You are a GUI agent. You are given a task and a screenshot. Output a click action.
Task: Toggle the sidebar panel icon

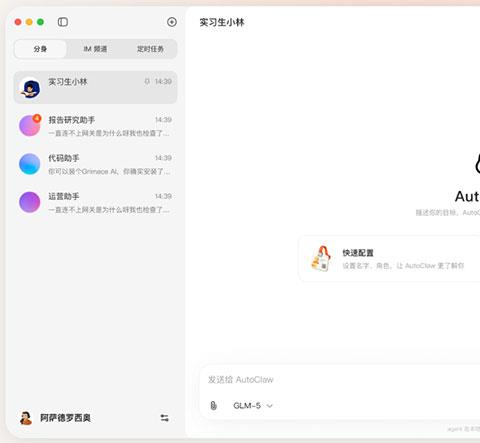tap(63, 22)
